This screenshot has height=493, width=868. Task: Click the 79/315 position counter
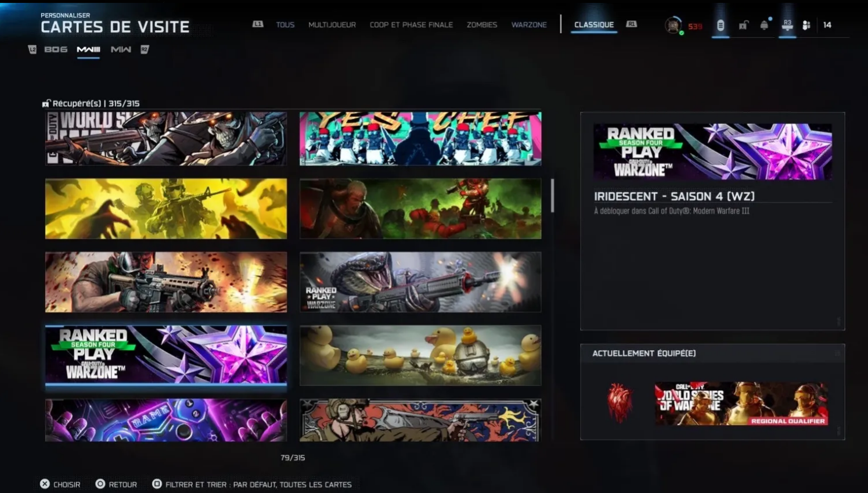293,458
